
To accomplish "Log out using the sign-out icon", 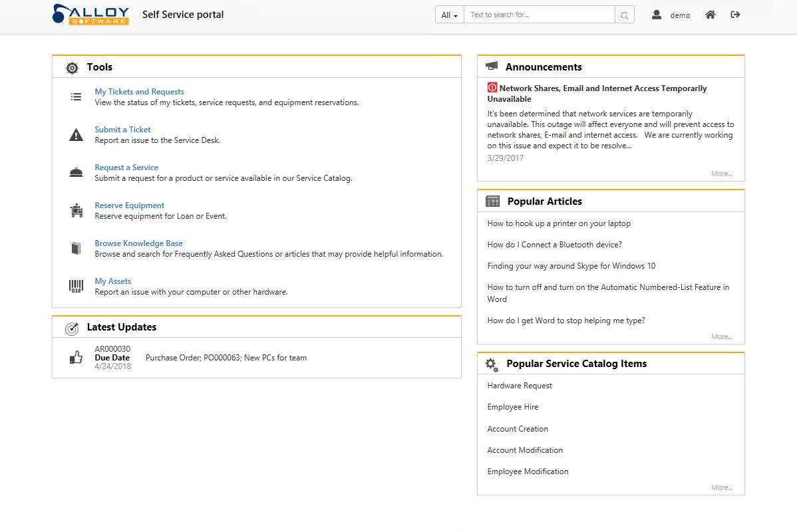I will 735,15.
